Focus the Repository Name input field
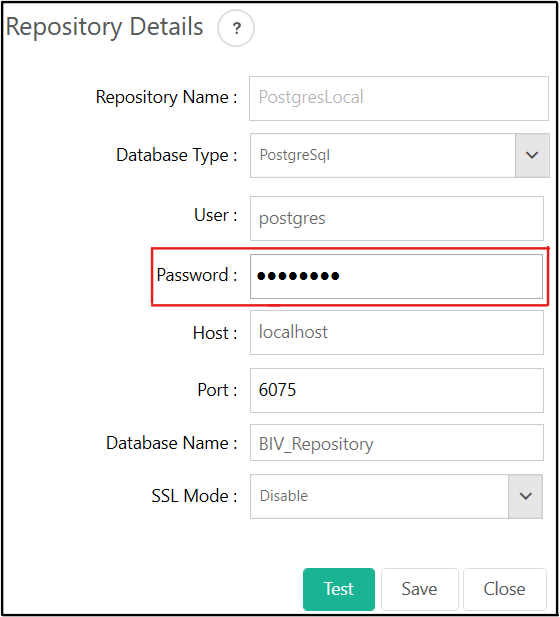Image resolution: width=560 pixels, height=617 pixels. (399, 98)
